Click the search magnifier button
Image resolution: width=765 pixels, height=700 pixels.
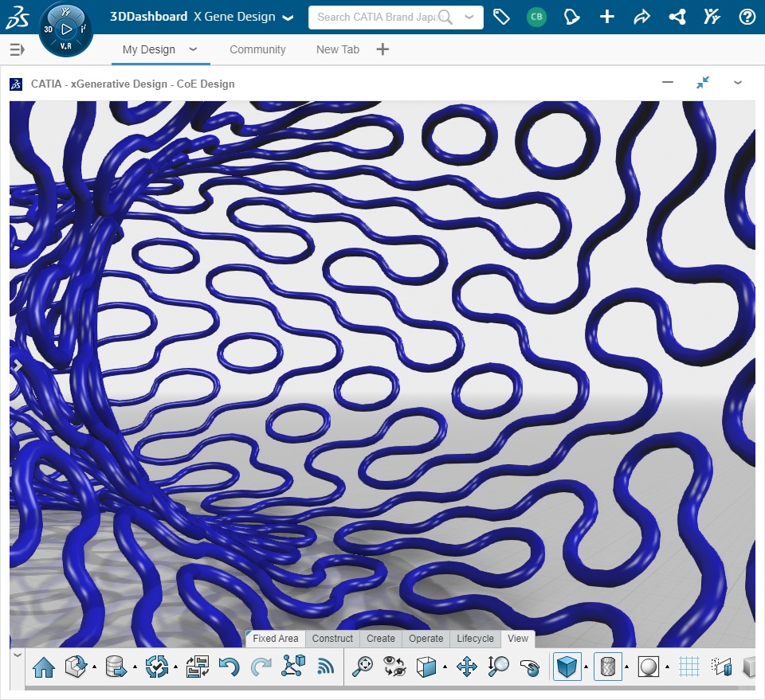445,17
